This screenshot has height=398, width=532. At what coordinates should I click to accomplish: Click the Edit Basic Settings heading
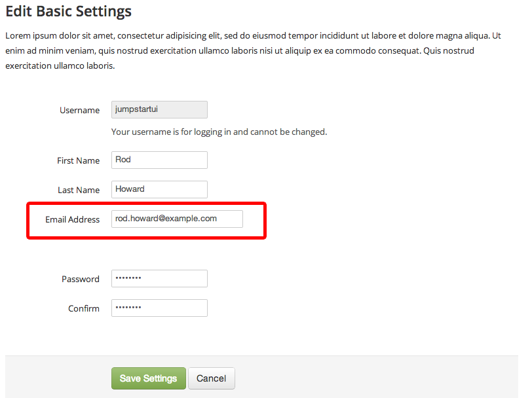coord(69,11)
